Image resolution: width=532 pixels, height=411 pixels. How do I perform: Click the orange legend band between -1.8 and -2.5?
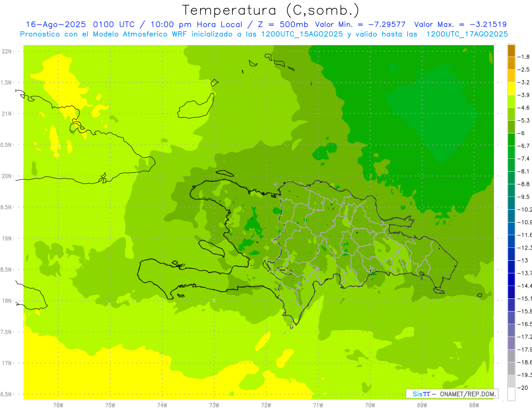pos(511,63)
